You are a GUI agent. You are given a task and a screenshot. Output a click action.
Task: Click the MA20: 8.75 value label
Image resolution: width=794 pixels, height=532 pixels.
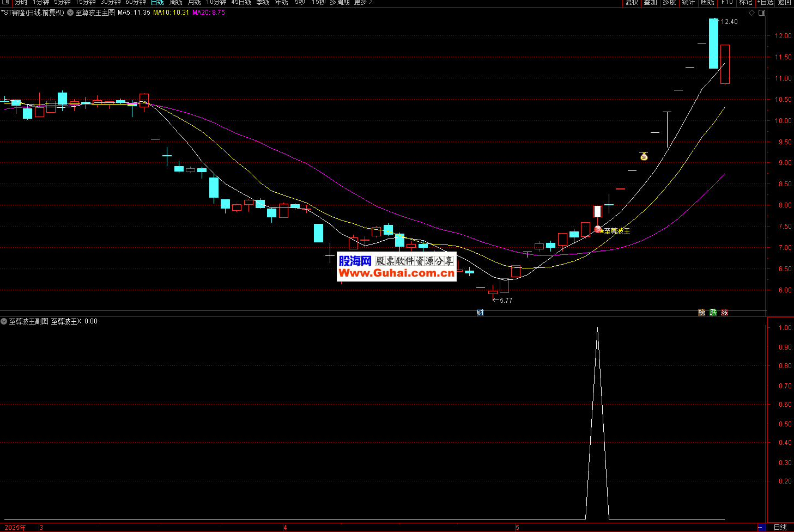[209, 13]
